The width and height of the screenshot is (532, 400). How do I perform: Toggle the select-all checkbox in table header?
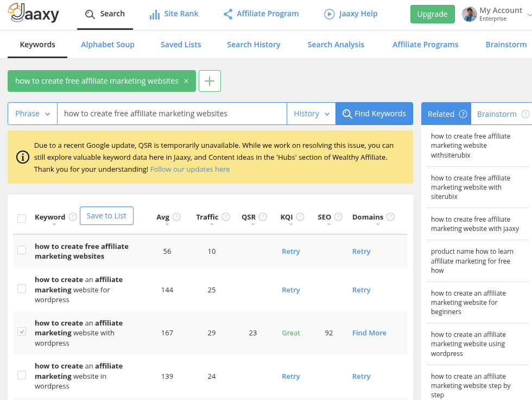click(x=22, y=218)
